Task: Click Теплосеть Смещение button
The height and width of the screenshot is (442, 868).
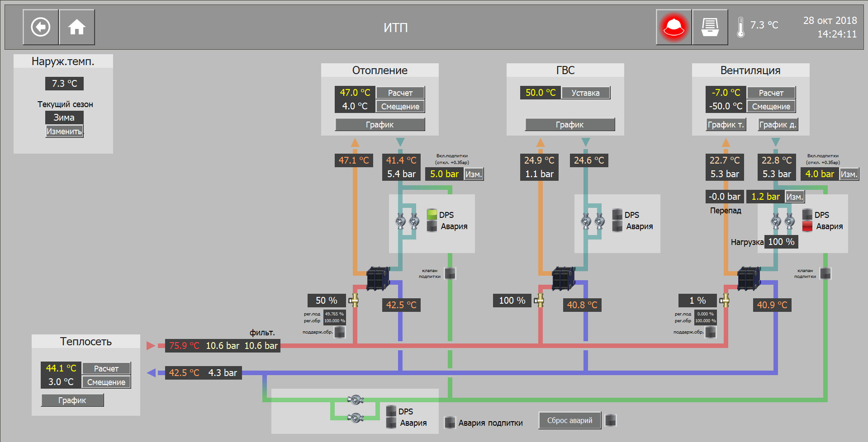Action: (106, 382)
